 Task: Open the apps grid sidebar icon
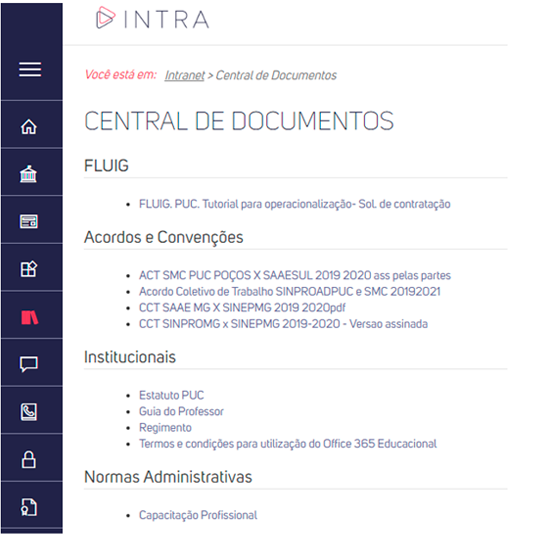(29, 269)
